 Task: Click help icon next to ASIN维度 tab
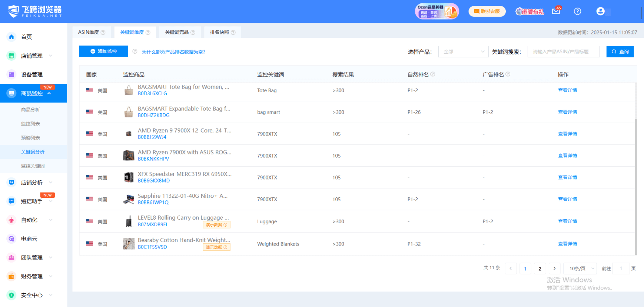point(103,33)
